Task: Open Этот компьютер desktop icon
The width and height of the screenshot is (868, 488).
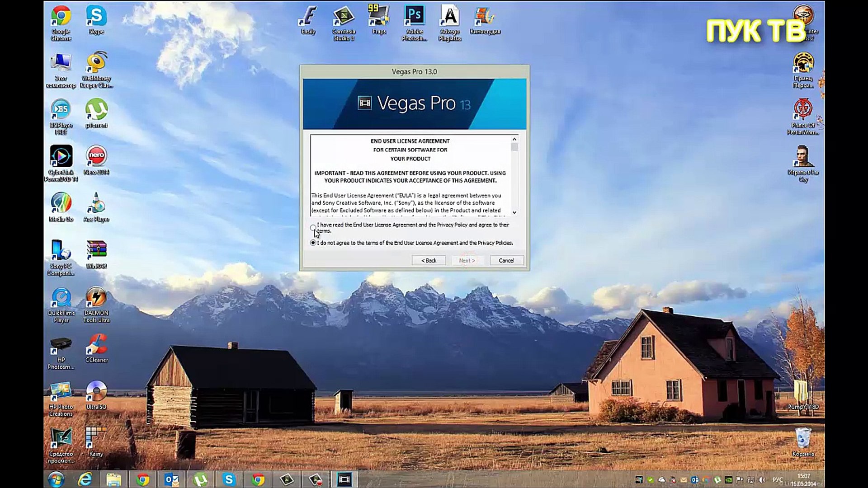Action: click(61, 70)
